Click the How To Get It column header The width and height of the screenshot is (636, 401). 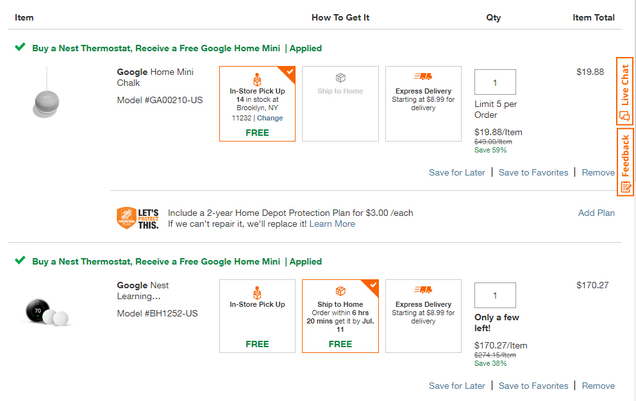pyautogui.click(x=340, y=17)
